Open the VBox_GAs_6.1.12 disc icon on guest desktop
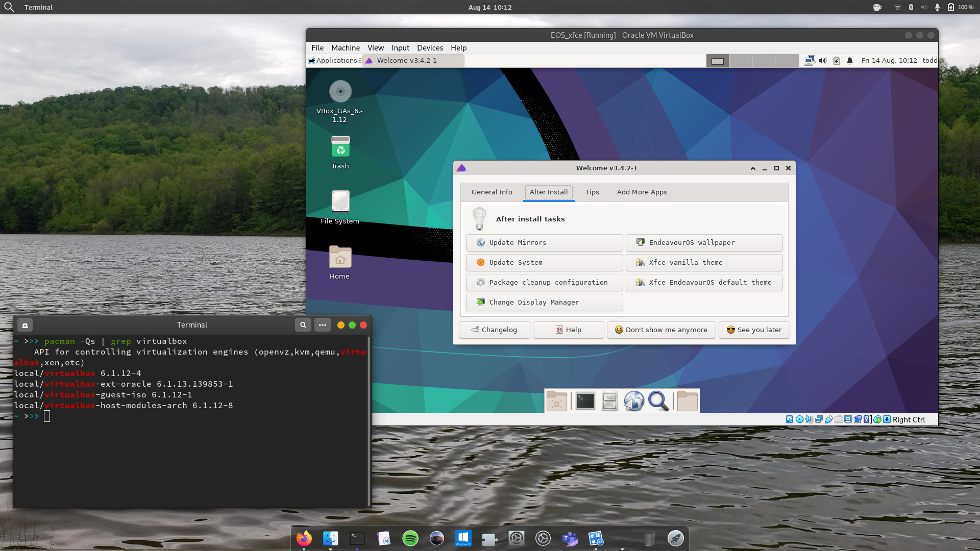This screenshot has height=551, width=980. (340, 102)
